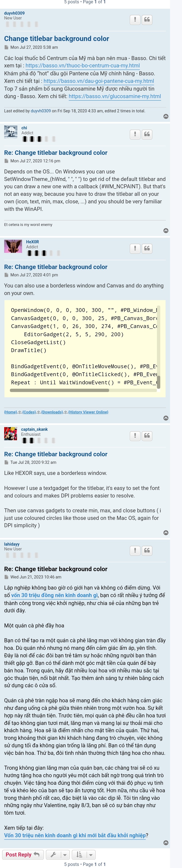182x868 pixels.
Task: Quote the first post by duyvh0309
Action: click(147, 19)
